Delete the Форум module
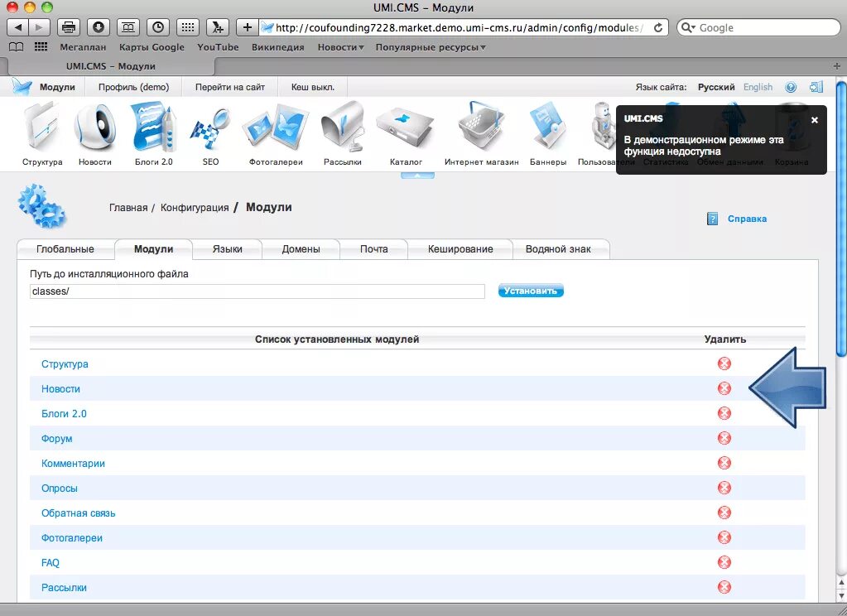This screenshot has width=847, height=616. click(x=724, y=438)
